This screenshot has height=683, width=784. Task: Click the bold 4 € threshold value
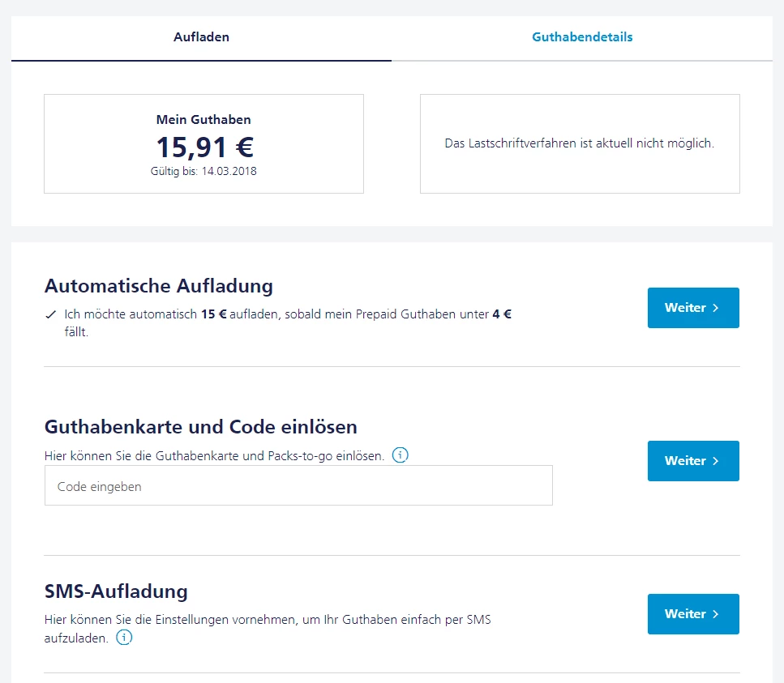(x=502, y=314)
